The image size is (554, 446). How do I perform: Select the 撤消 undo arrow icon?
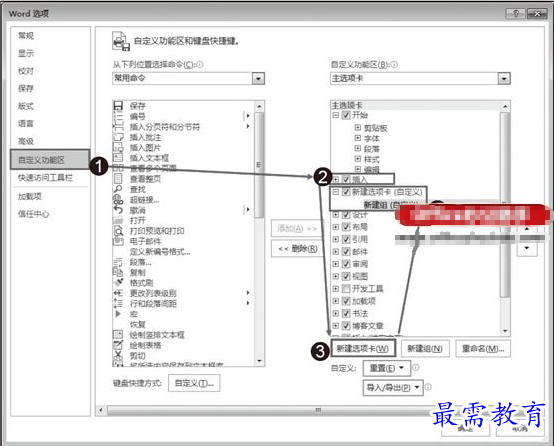point(118,210)
